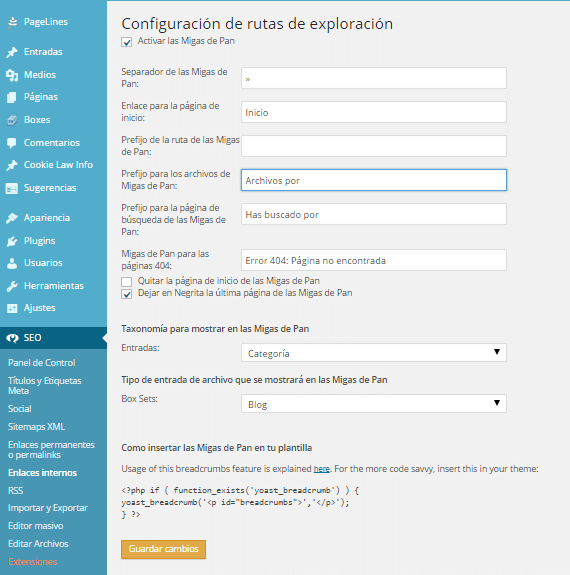Click the Comentarios speech bubble icon
This screenshot has width=570, height=575.
(x=12, y=143)
